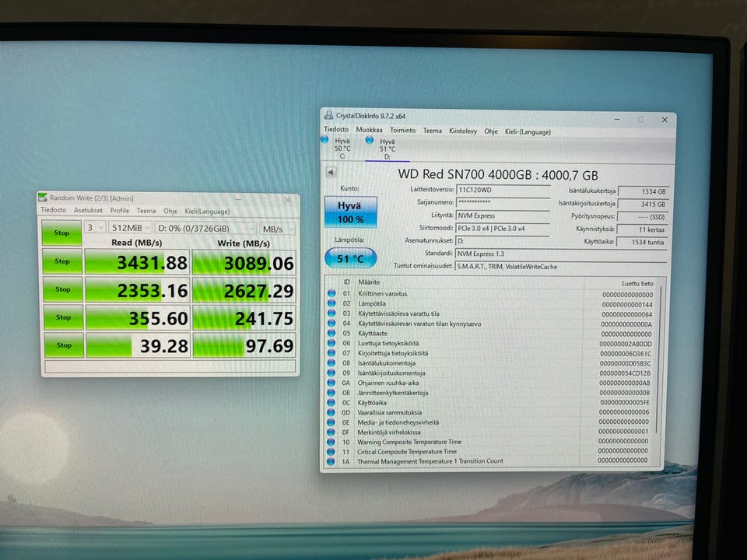The width and height of the screenshot is (747, 560).
Task: Open Ohje menu in CrystalDiskInfo
Action: pyautogui.click(x=491, y=131)
